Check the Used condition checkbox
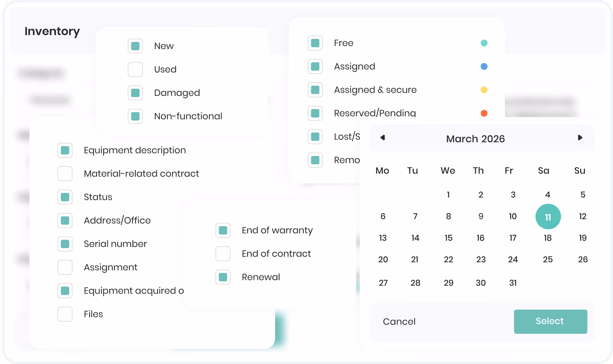Screen dimensions: 613x364 click(x=135, y=69)
